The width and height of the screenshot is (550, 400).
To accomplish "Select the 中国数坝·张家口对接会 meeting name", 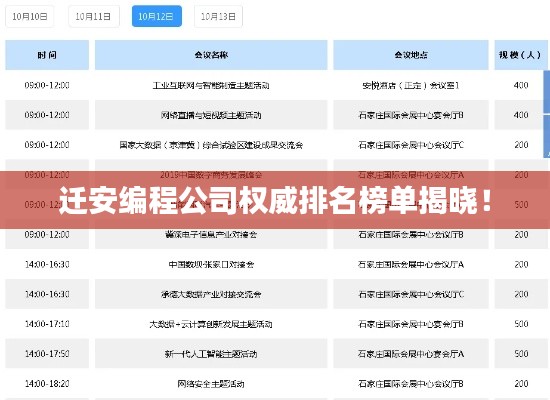I will pyautogui.click(x=211, y=264).
